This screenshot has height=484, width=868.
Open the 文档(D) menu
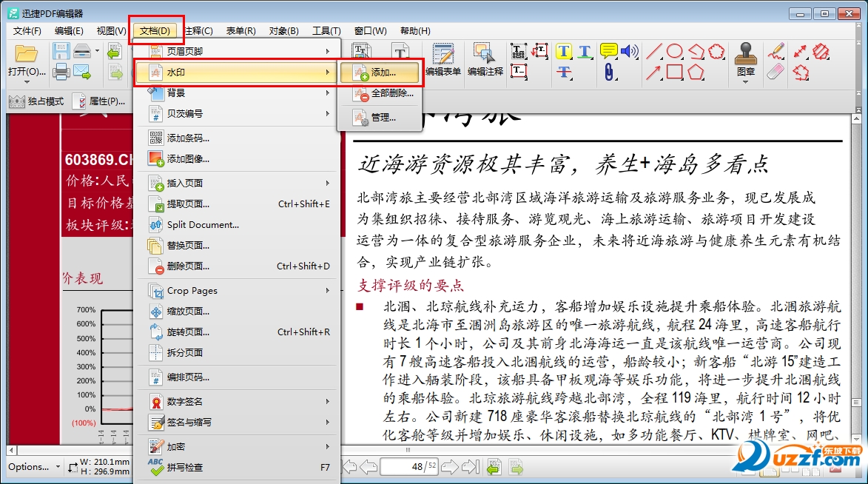pos(155,30)
